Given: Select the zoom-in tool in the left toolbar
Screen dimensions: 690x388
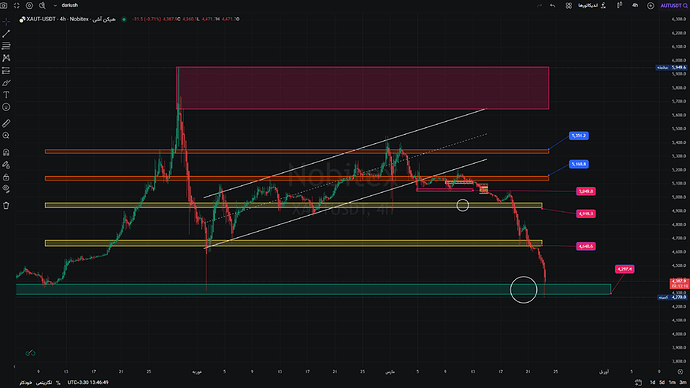Looking at the screenshot, I should click(x=6, y=136).
